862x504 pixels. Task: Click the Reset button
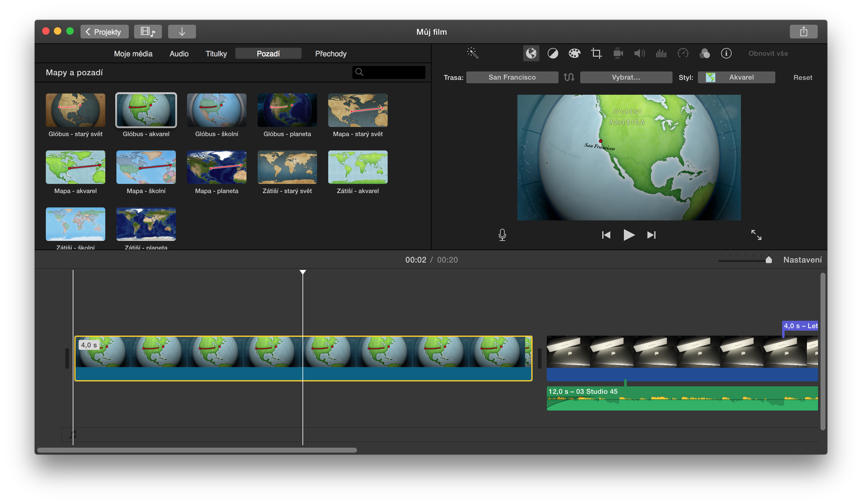coord(803,78)
